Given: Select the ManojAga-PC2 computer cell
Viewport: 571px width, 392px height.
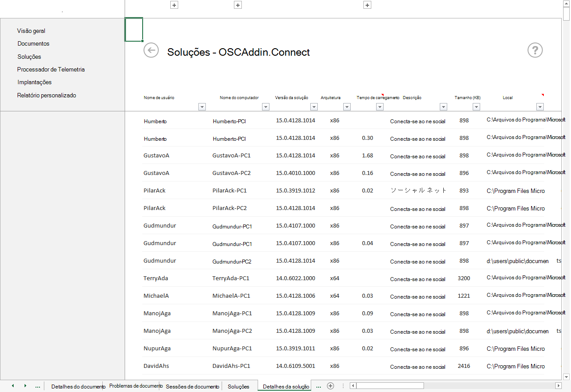Looking at the screenshot, I should coord(232,331).
